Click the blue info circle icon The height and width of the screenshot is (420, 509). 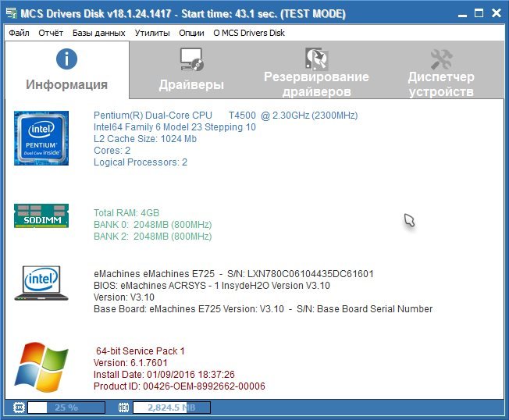click(66, 59)
